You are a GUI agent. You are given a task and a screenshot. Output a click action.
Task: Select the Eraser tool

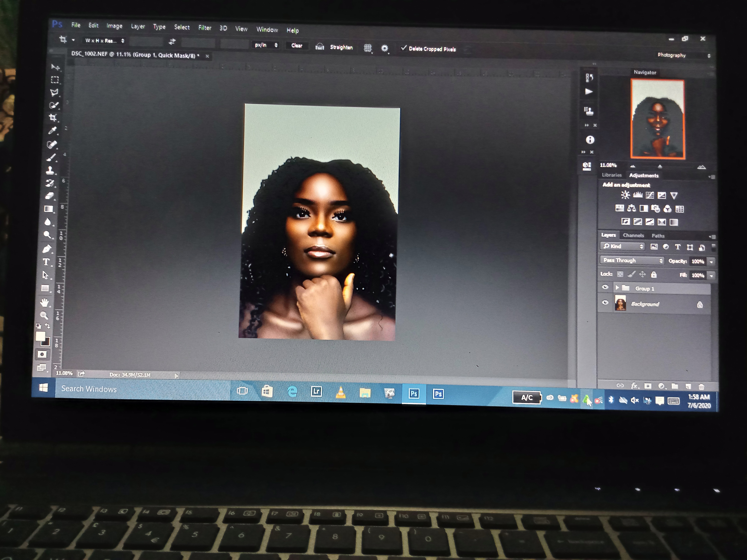click(50, 196)
